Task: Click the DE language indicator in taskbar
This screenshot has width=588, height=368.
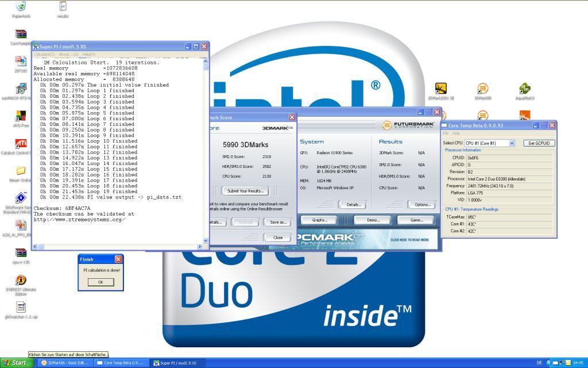Action: [539, 363]
